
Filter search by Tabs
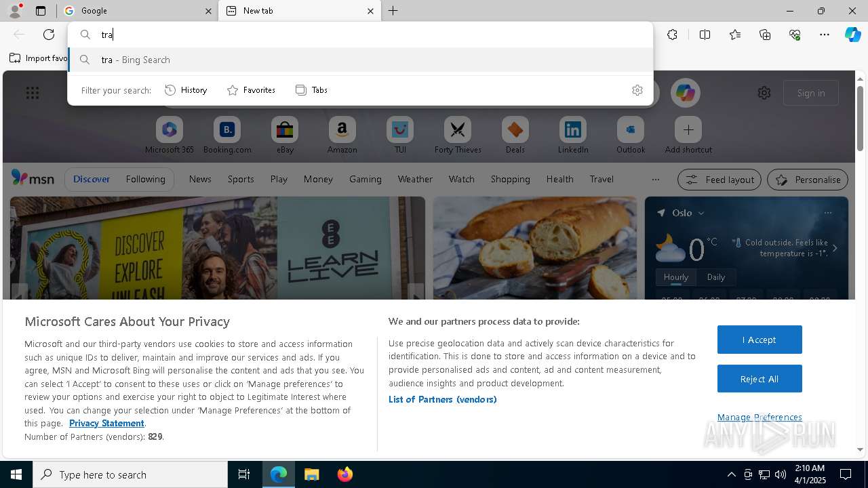[311, 90]
